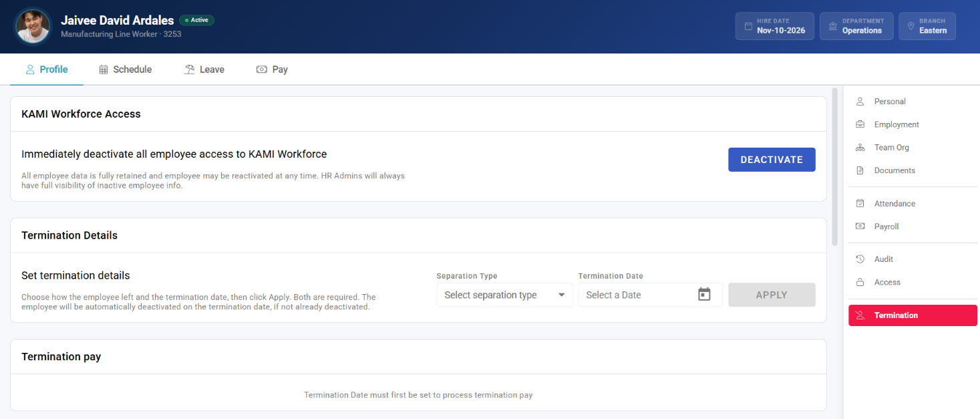
Task: Click the highlighted Termination menu item
Action: pos(913,315)
